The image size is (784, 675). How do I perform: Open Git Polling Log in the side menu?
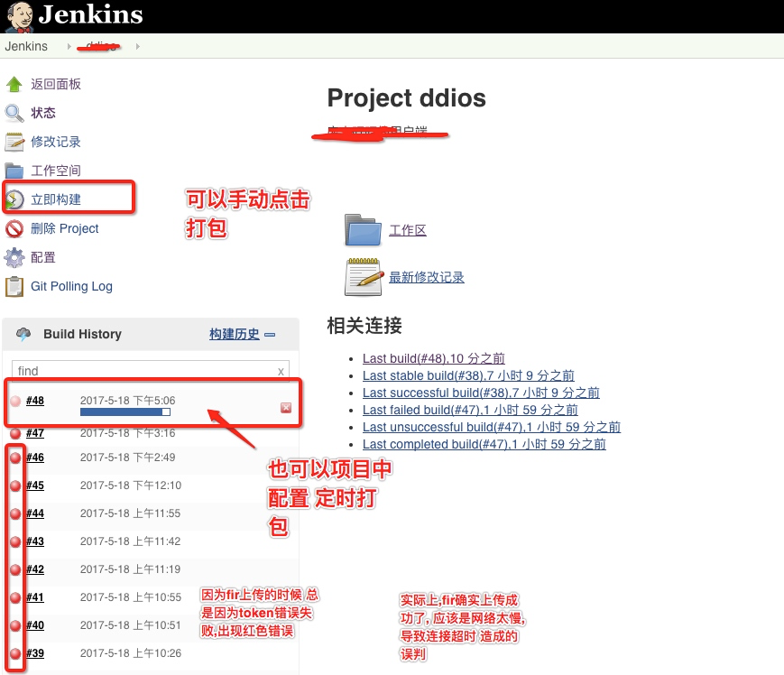[71, 286]
